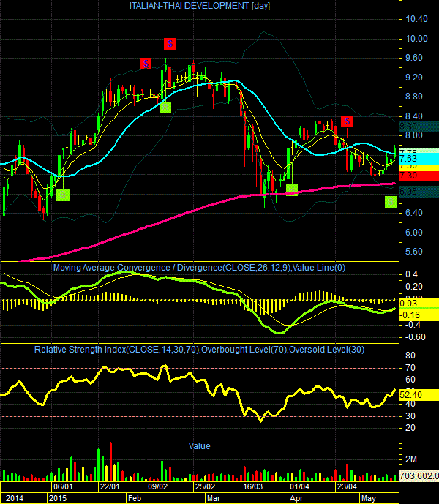Select the B buy marker above 01/04
This screenshot has height=504, width=439.
click(x=292, y=190)
